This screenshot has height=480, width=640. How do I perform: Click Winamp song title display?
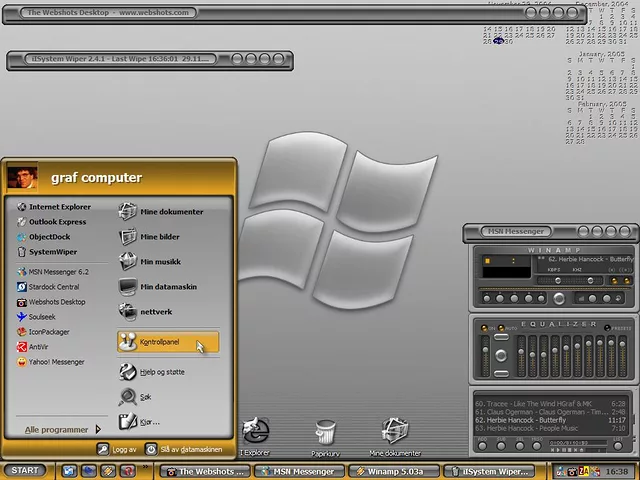(x=585, y=259)
